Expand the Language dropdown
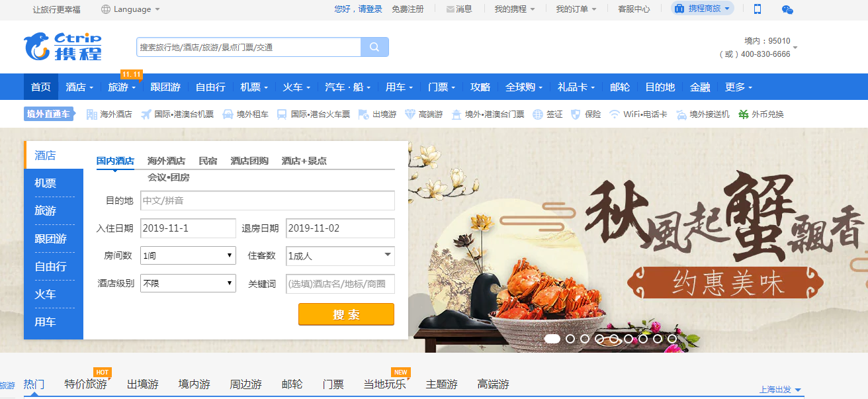Image resolution: width=868 pixels, height=399 pixels. point(130,9)
